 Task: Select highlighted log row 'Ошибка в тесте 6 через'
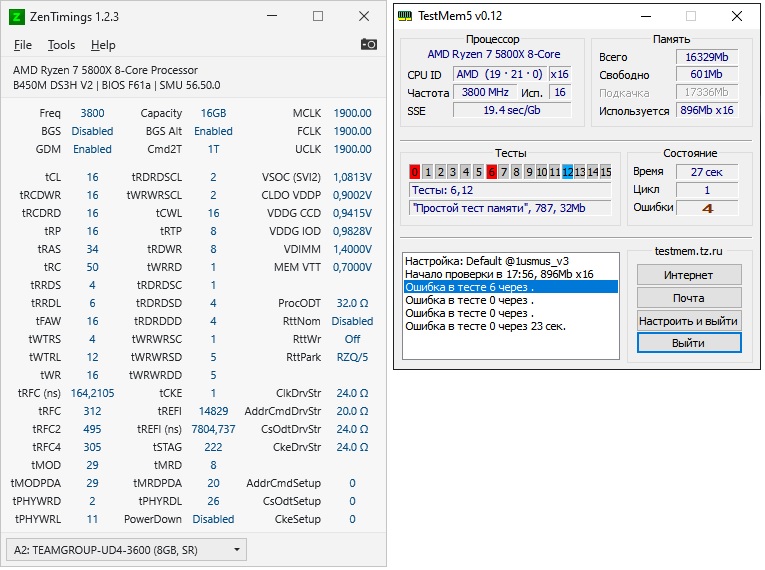510,287
